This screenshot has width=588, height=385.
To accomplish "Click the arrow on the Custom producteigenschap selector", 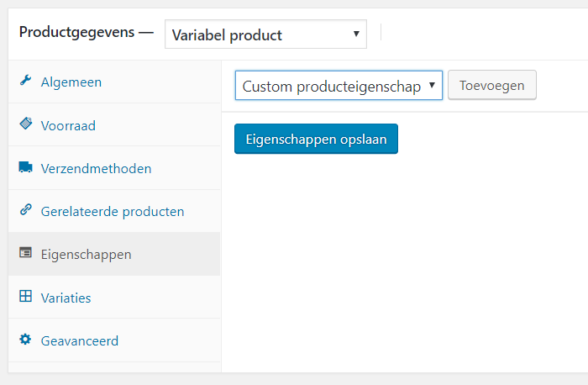I will 432,85.
